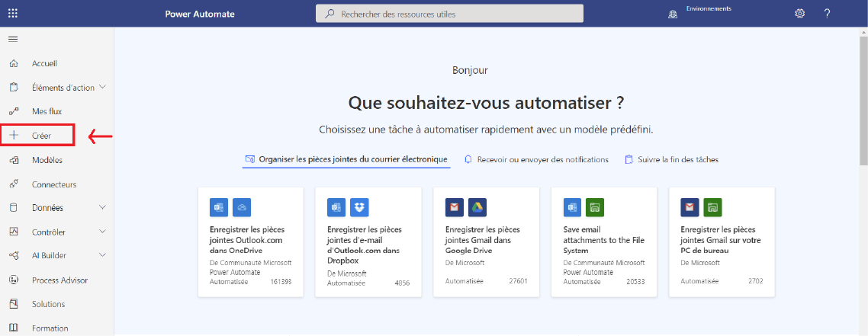Open Mes flux in the sidebar
The image size is (868, 336).
pos(47,111)
